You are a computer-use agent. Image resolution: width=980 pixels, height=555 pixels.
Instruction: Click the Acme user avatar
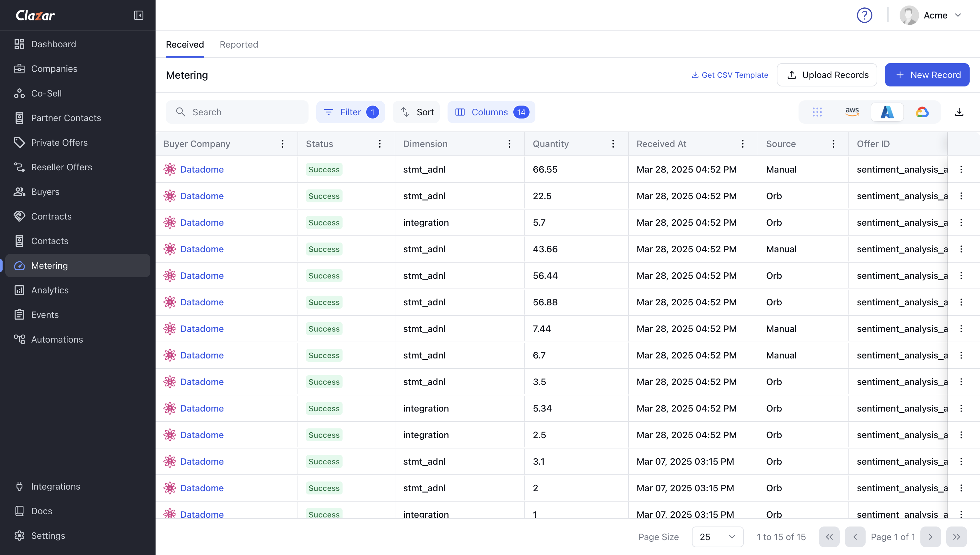909,15
